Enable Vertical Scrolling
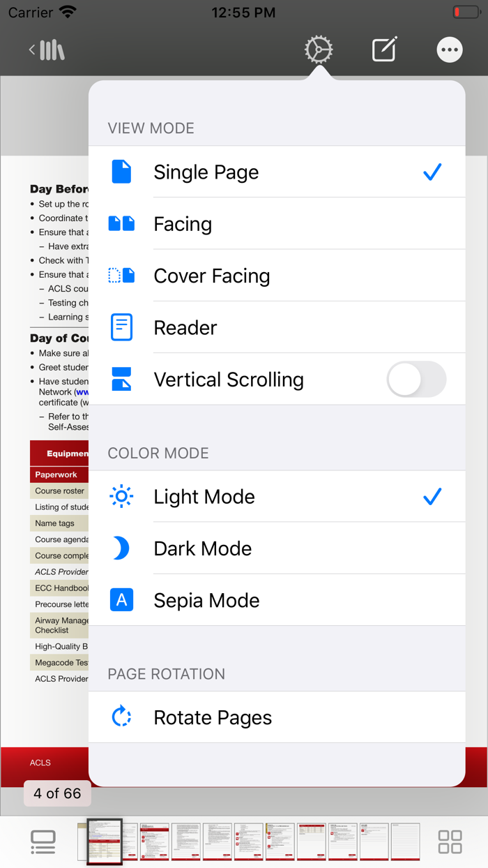The height and width of the screenshot is (868, 488). 416,379
